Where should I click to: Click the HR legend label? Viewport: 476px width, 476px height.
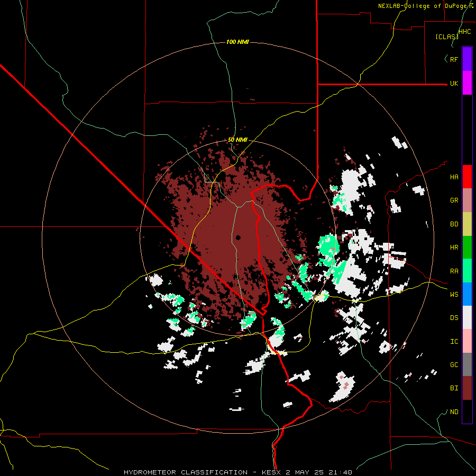click(454, 248)
